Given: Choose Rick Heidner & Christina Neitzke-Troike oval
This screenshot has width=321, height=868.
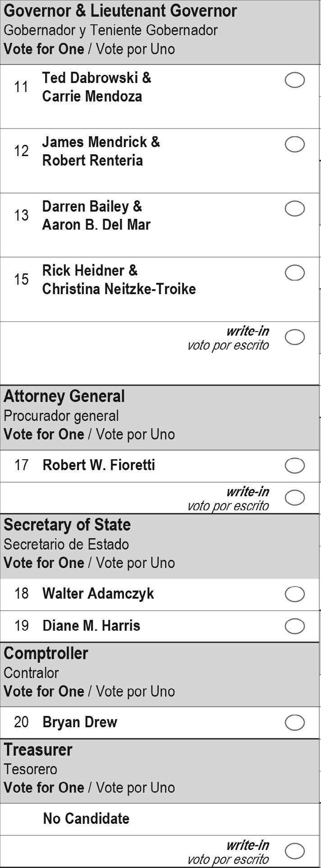Looking at the screenshot, I should coord(295,272).
